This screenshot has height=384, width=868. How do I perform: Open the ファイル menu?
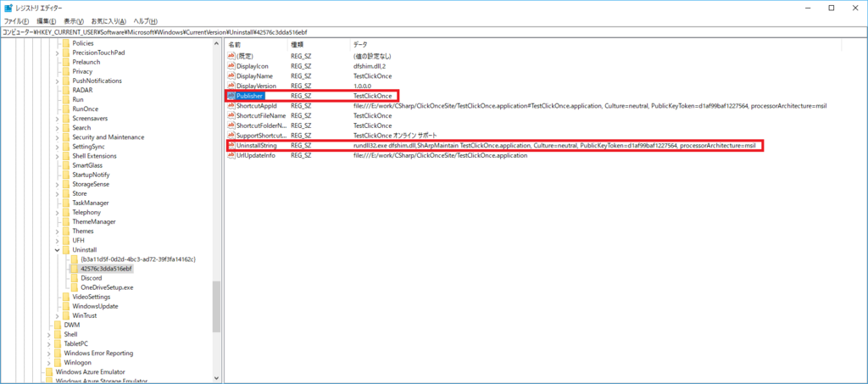17,21
